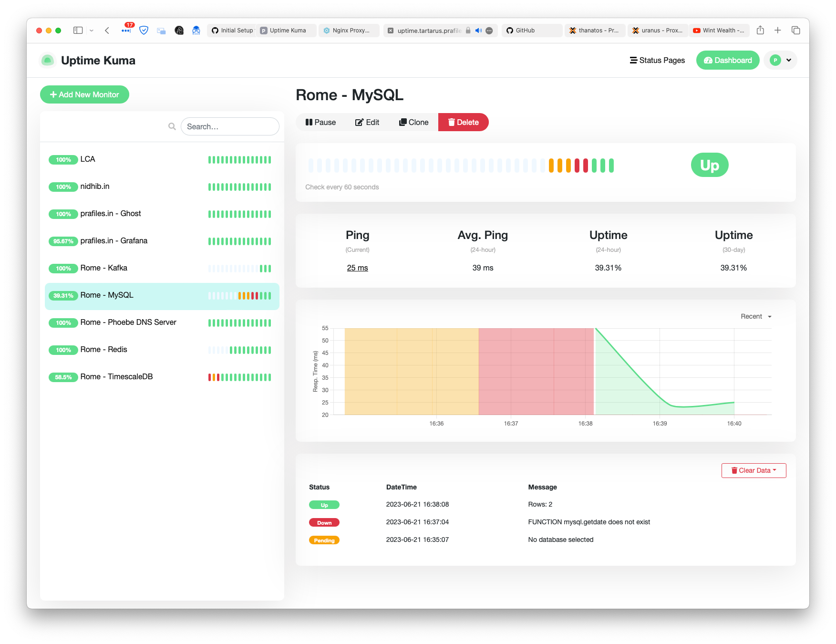Screen dimensions: 836x644
Task: Click the orange pending region in ping chart
Action: click(x=412, y=372)
